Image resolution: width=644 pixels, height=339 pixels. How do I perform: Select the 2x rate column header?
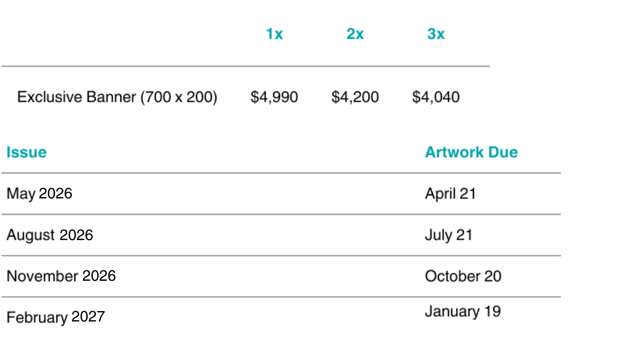pyautogui.click(x=355, y=34)
